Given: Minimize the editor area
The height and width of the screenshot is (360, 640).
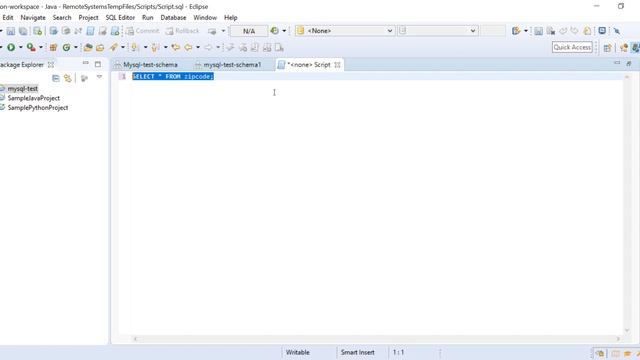Looking at the screenshot, I should [x=617, y=63].
